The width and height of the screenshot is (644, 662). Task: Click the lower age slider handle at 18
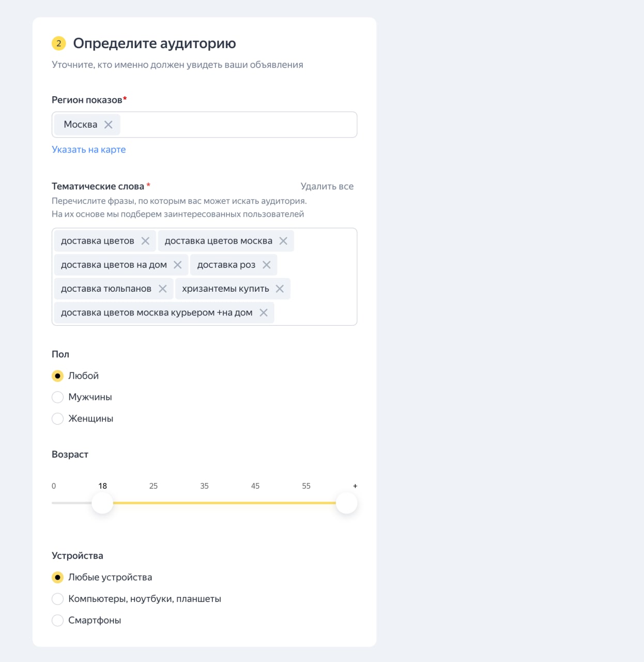pos(102,503)
